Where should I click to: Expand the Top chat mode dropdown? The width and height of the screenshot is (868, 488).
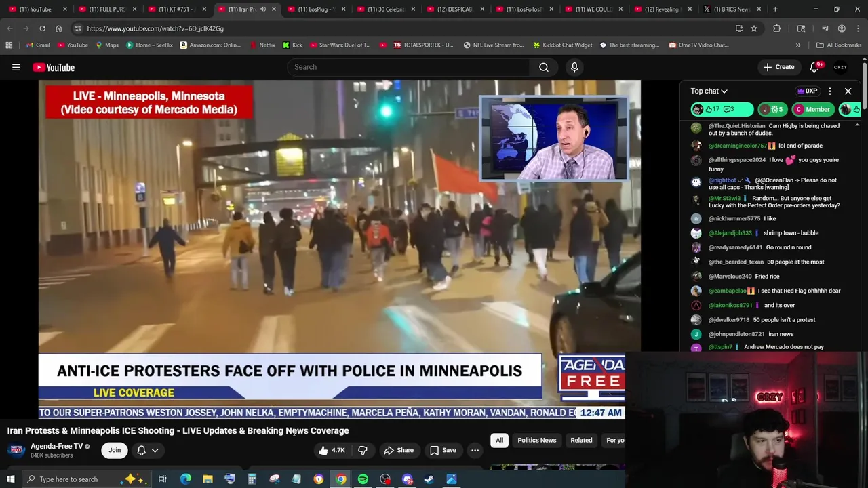709,91
